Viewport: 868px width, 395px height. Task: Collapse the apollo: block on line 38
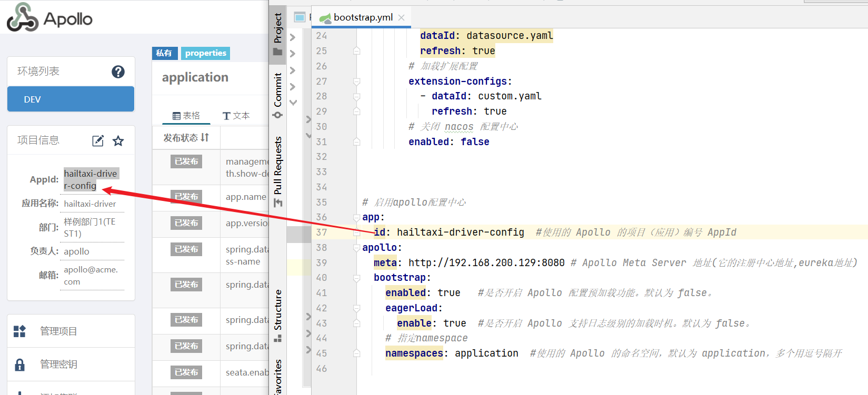pos(357,247)
